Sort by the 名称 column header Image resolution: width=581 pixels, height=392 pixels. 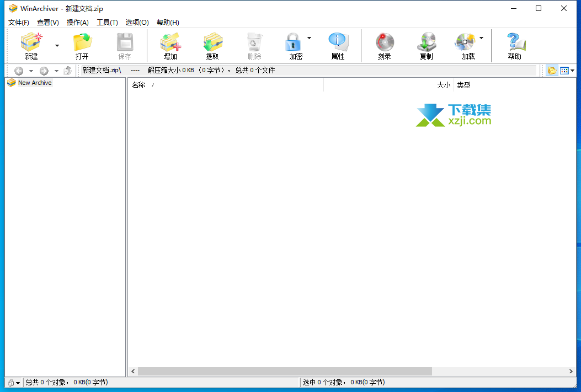[x=226, y=85]
